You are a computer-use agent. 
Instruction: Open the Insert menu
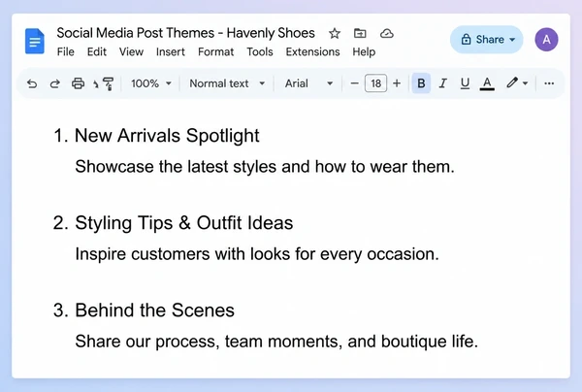(x=171, y=52)
